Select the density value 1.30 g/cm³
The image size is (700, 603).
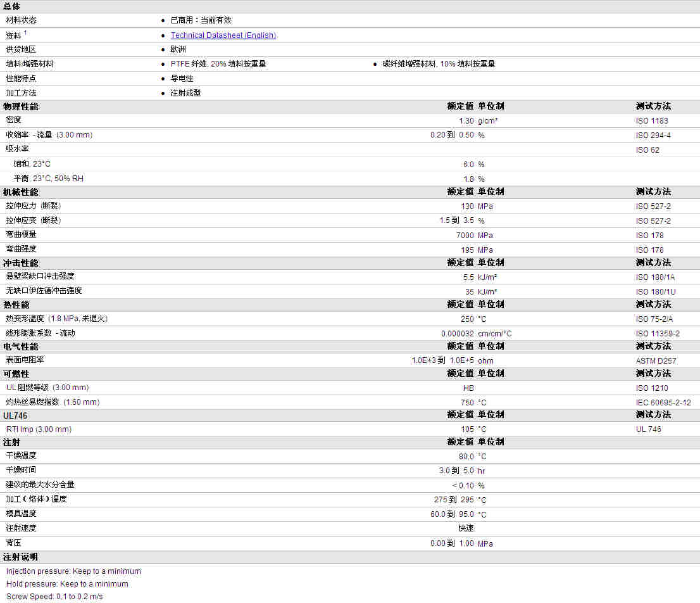pos(478,121)
